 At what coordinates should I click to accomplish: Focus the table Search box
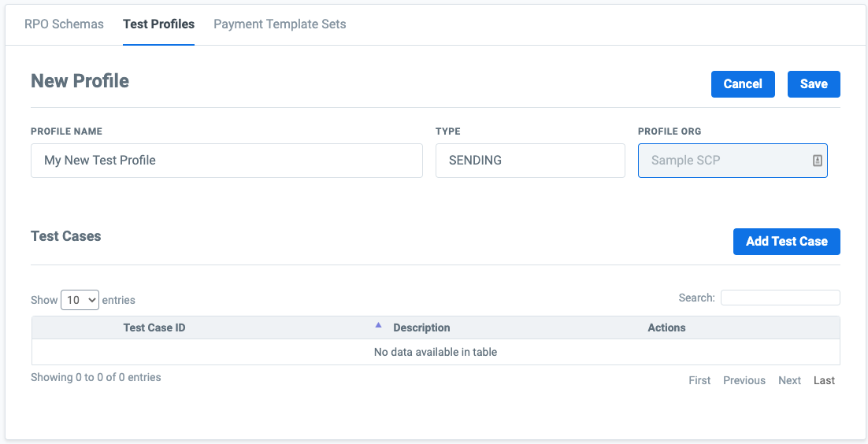(780, 298)
